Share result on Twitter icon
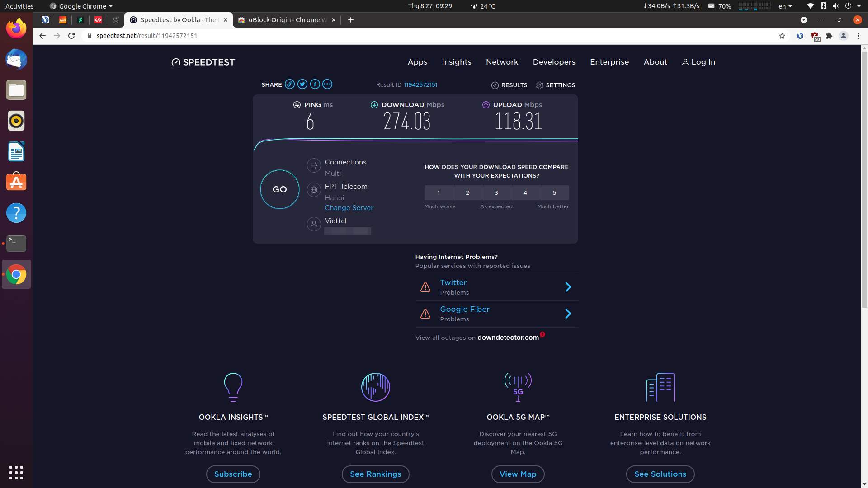The height and width of the screenshot is (488, 868). (x=302, y=84)
